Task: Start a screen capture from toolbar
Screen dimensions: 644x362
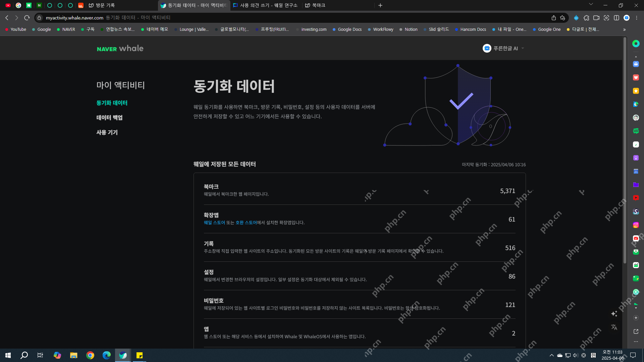Action: (606, 18)
